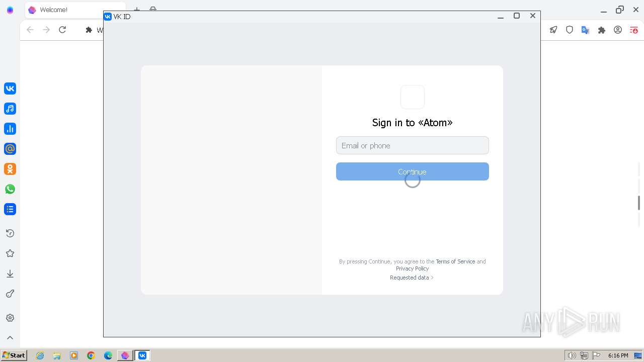Open the user profile icon
The width and height of the screenshot is (644, 362).
click(x=618, y=30)
